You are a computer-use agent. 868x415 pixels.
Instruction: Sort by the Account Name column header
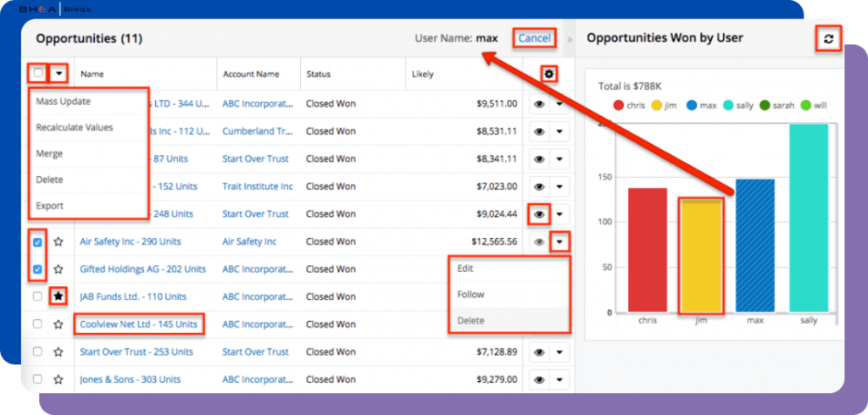tap(251, 74)
